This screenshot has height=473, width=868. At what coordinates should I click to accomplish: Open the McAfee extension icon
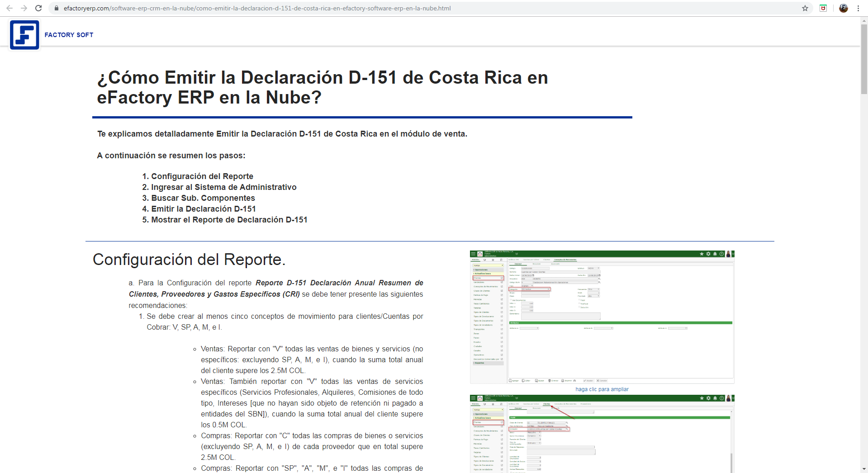823,8
